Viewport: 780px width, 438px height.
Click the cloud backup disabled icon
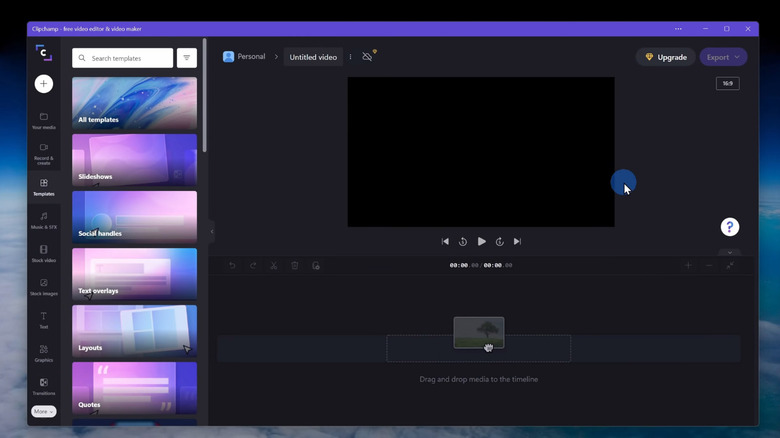tap(368, 57)
